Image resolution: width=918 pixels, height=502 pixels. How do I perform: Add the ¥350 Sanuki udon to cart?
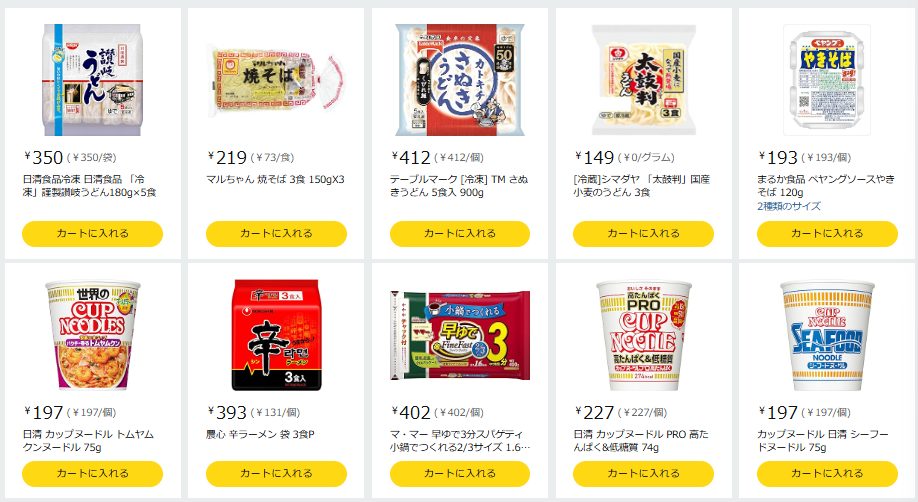93,233
